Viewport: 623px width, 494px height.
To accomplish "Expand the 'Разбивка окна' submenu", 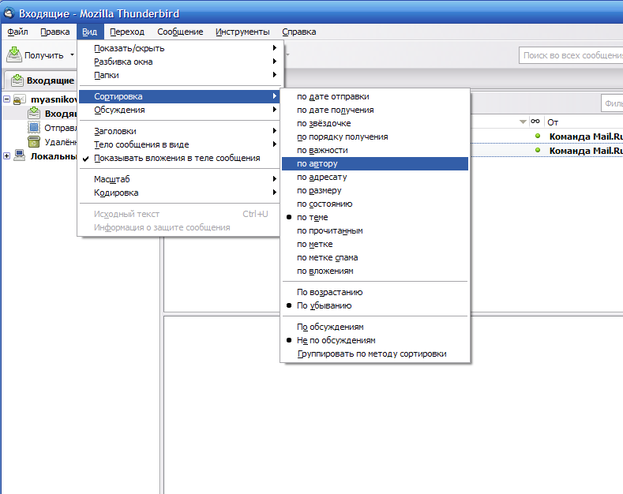I will [180, 62].
